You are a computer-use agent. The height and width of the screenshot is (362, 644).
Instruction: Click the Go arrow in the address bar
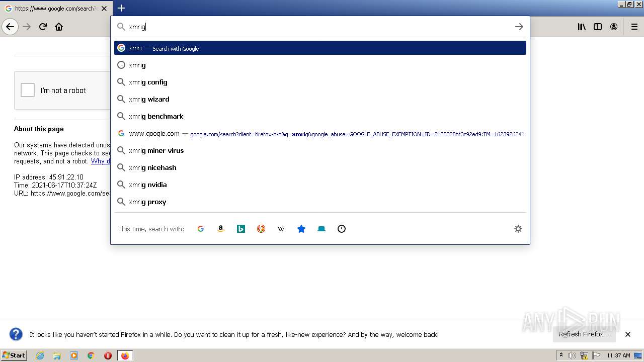click(519, 27)
